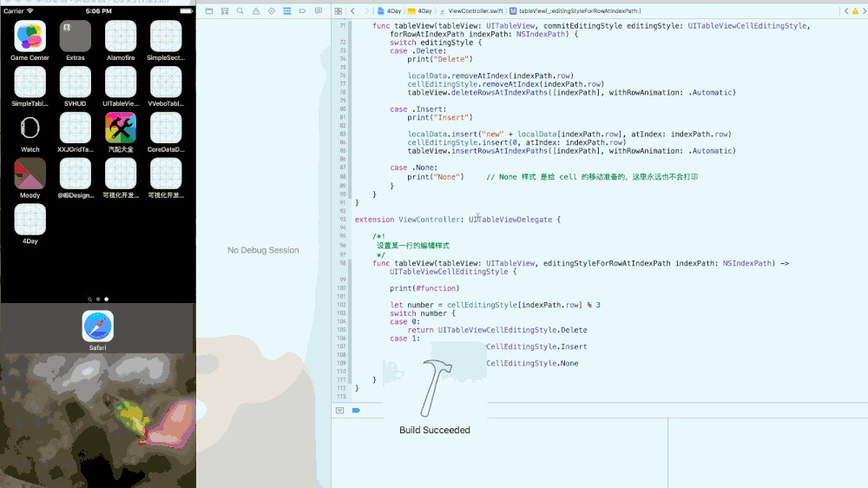The width and height of the screenshot is (868, 488).
Task: Click the line number 98 gutter
Action: [343, 263]
